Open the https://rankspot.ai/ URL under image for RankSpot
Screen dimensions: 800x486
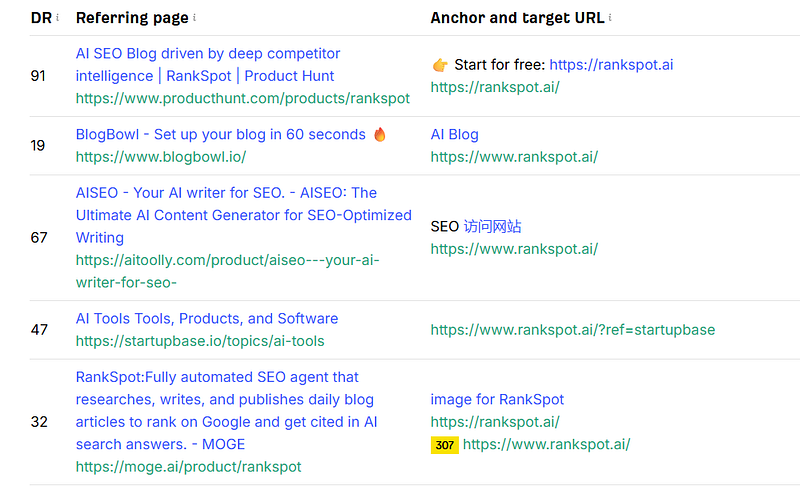495,422
